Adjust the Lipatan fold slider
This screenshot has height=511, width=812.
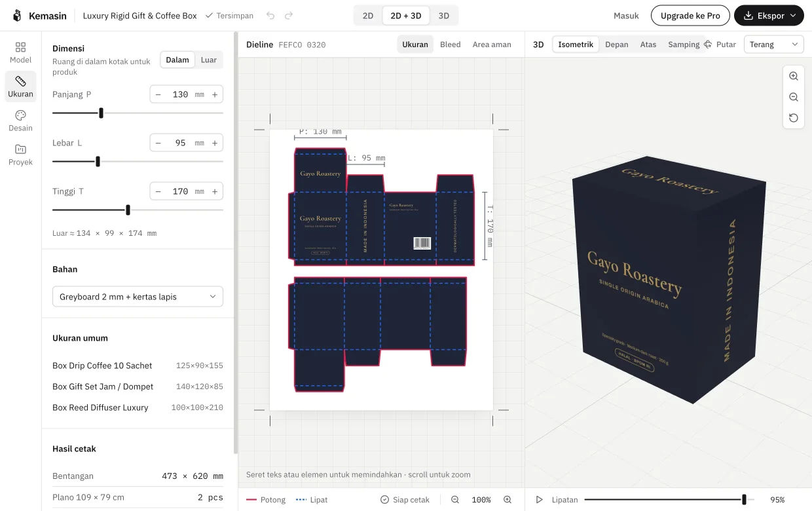click(x=669, y=500)
